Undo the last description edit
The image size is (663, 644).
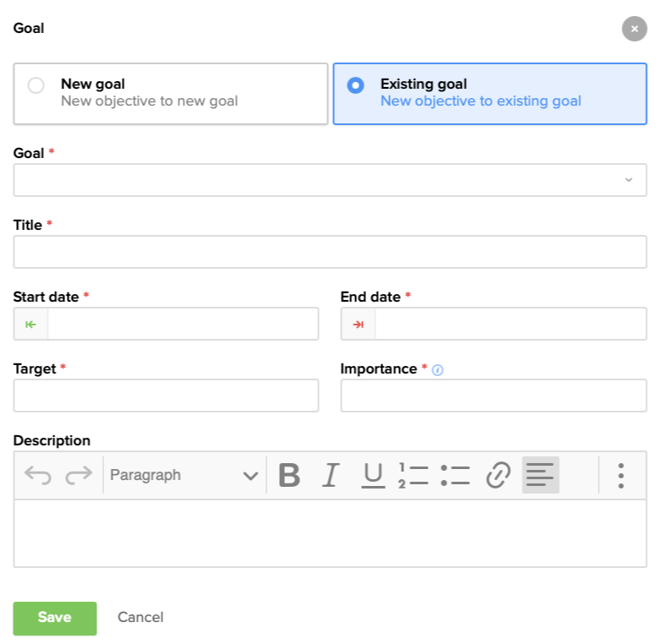click(38, 475)
